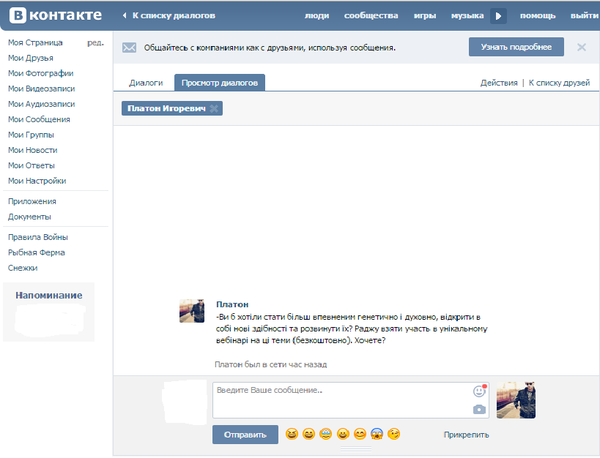
Task: Insert the winking emoji at row end
Action: 395,434
